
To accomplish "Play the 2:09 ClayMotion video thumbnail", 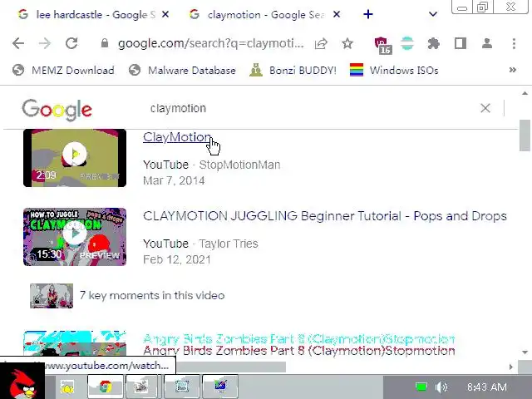I will point(75,158).
